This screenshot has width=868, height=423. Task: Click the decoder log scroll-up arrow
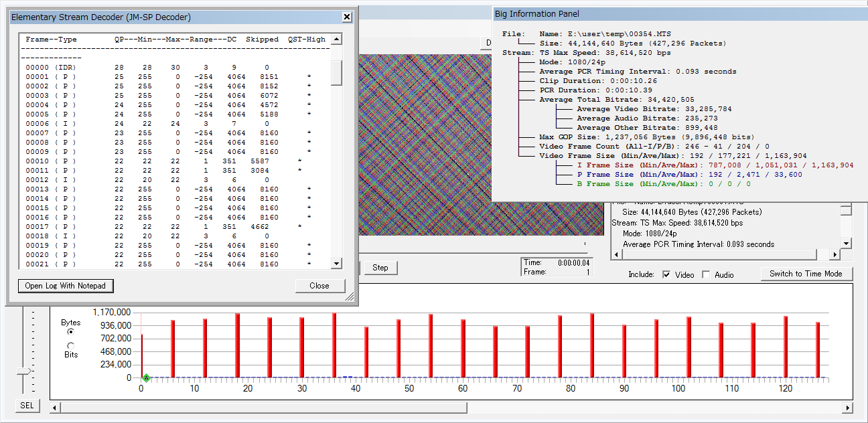point(337,38)
